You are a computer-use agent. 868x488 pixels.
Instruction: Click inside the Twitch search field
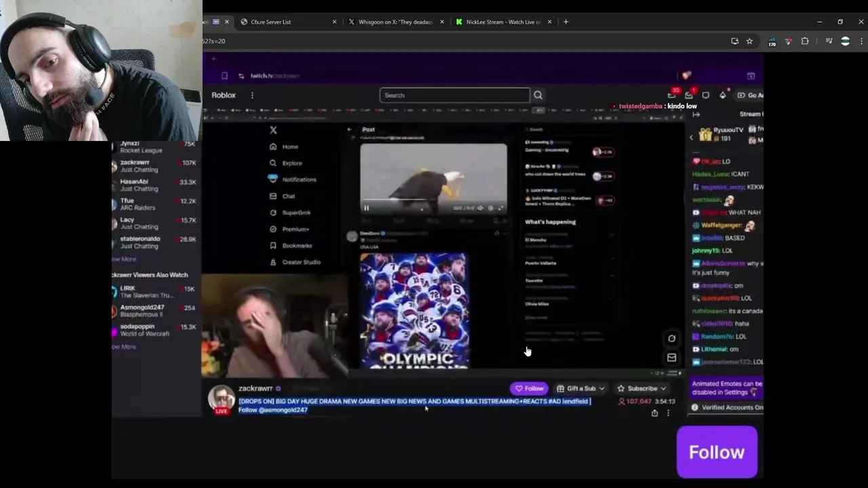(x=454, y=96)
